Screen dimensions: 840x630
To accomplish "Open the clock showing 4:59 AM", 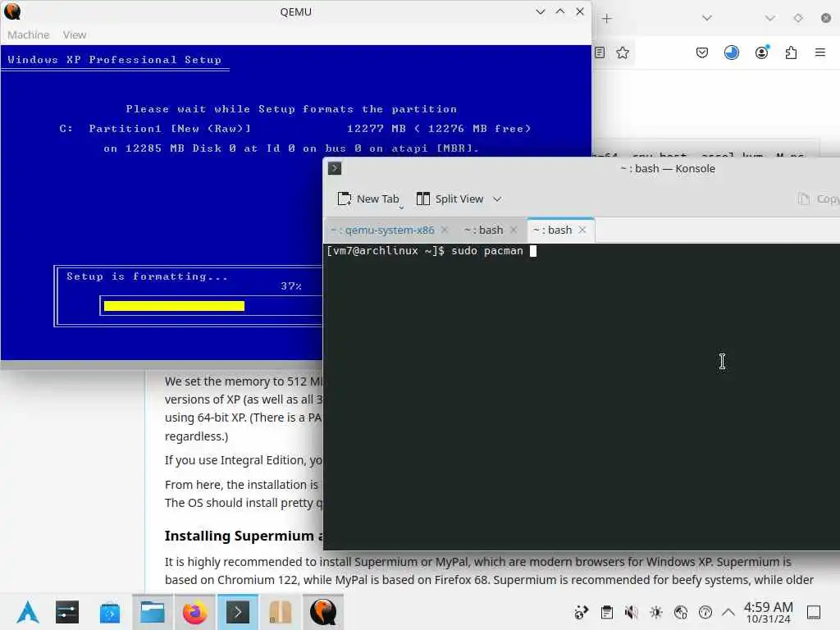I will point(768,612).
